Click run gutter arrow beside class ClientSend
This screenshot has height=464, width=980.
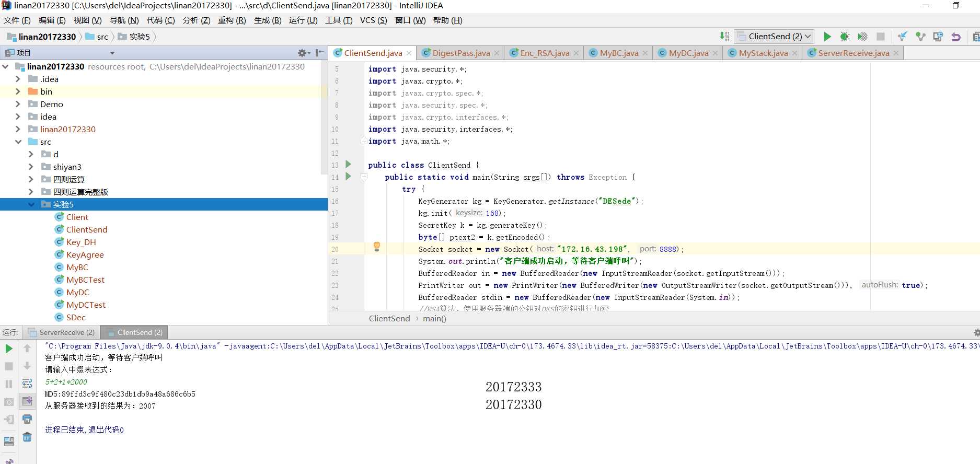pyautogui.click(x=348, y=165)
